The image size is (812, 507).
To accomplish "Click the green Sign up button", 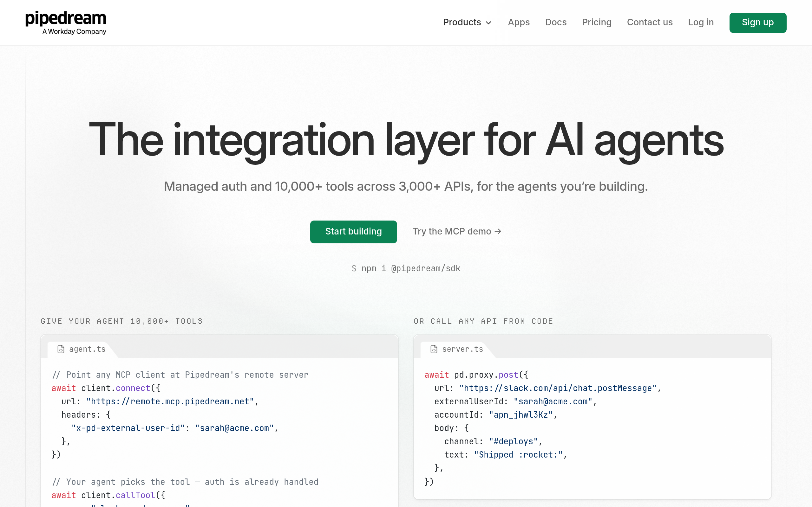I will coord(758,22).
